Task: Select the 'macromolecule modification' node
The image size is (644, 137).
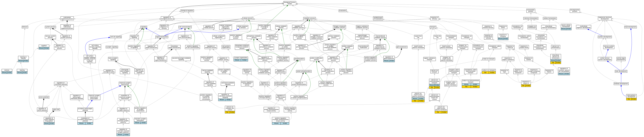Action: click(x=363, y=47)
